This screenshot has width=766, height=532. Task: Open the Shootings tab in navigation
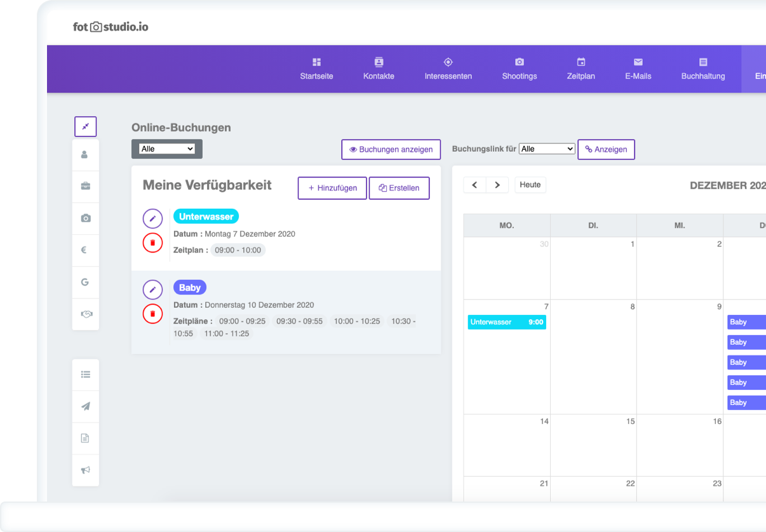tap(519, 69)
